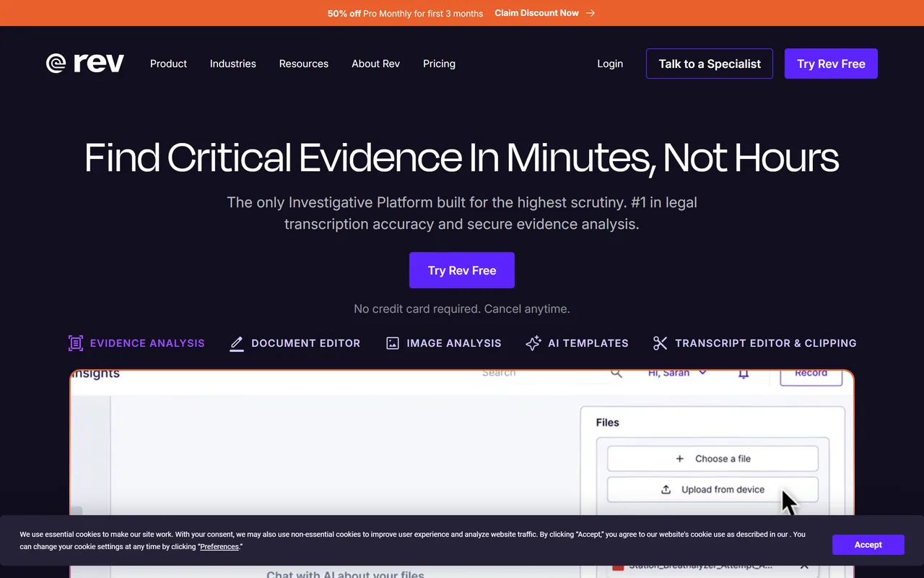Click the Transcript Editor scissors icon

(x=660, y=343)
